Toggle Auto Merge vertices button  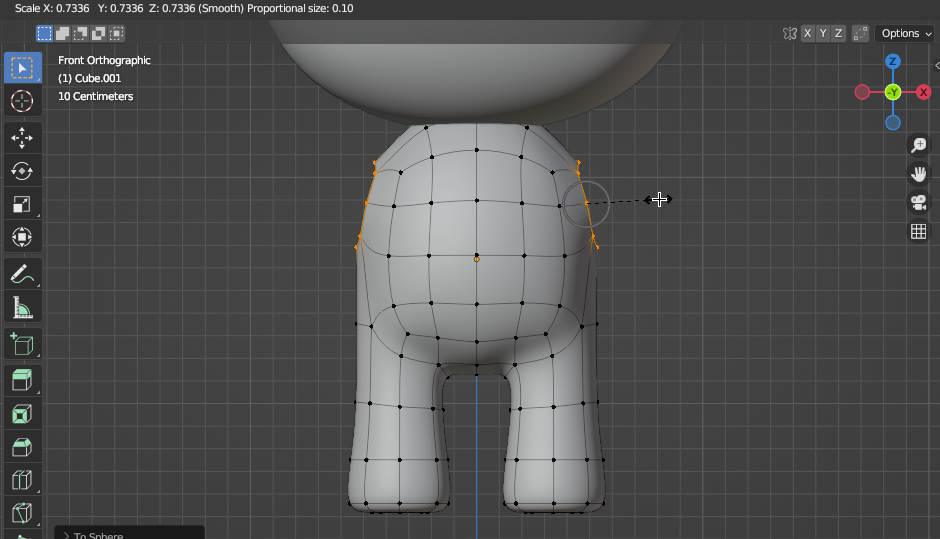point(860,34)
